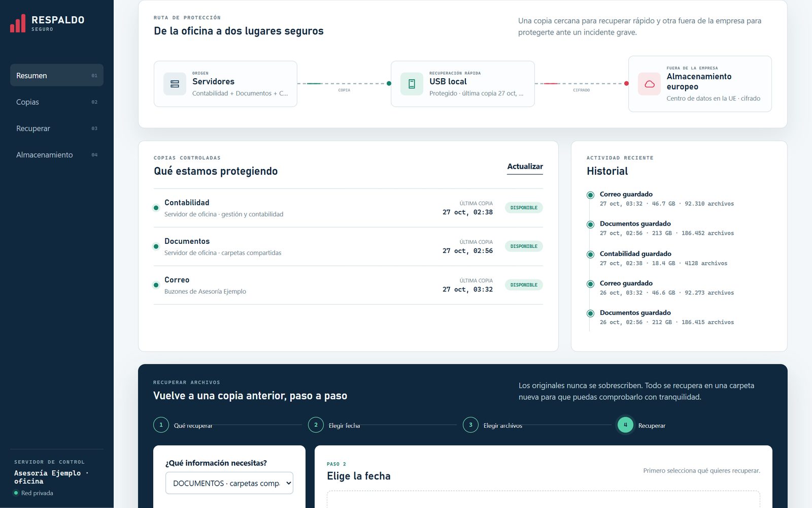Image resolution: width=812 pixels, height=508 pixels.
Task: Click the ¿Qué información necesitas? label
Action: pyautogui.click(x=216, y=463)
